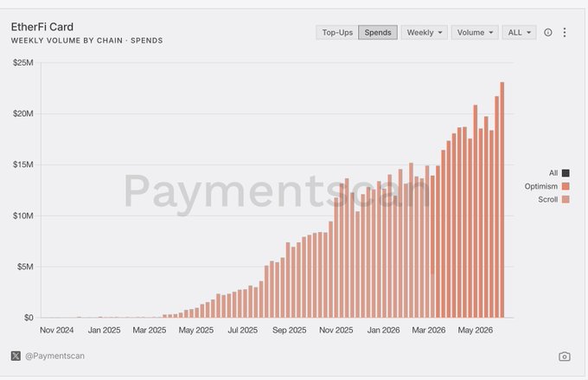This screenshot has height=380, width=588.
Task: Click the Mar 2025 axis label
Action: pyautogui.click(x=150, y=330)
